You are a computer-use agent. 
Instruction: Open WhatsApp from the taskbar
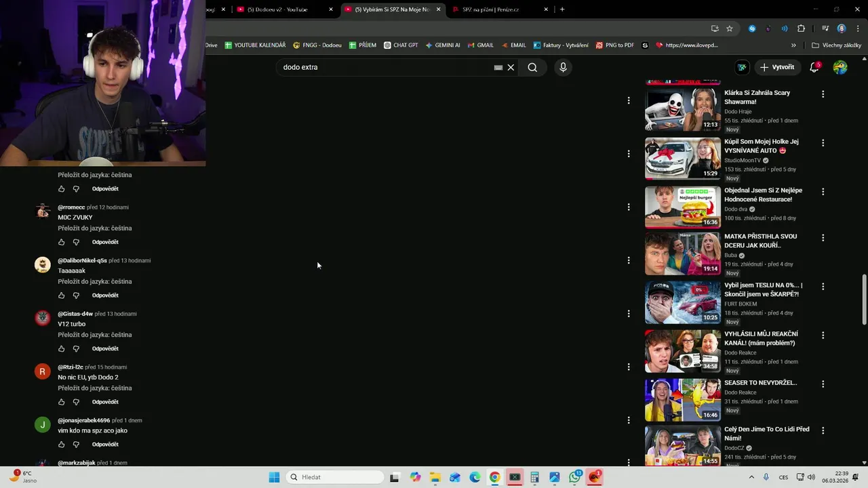(574, 477)
